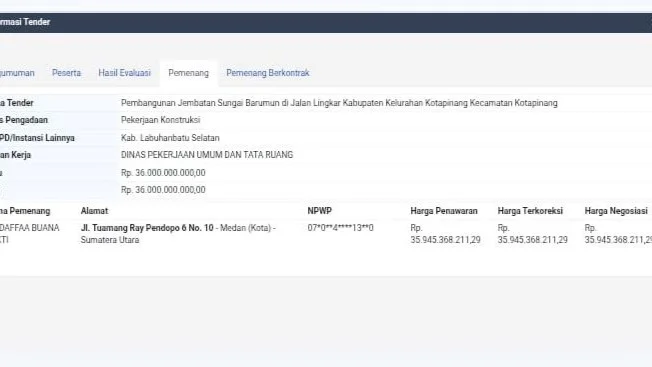The image size is (652, 367).
Task: Open the Pemenang Berkontrak tab
Action: pyautogui.click(x=268, y=73)
